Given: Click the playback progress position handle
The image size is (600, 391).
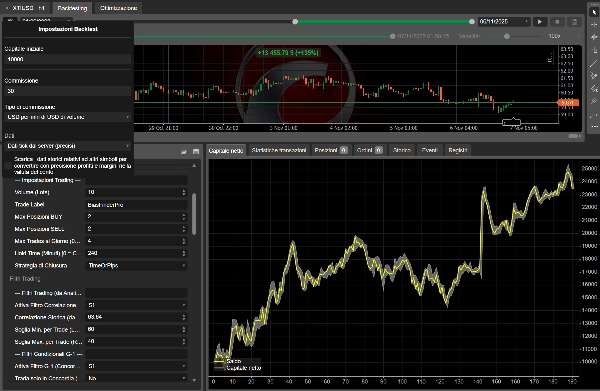Looking at the screenshot, I should point(392,36).
